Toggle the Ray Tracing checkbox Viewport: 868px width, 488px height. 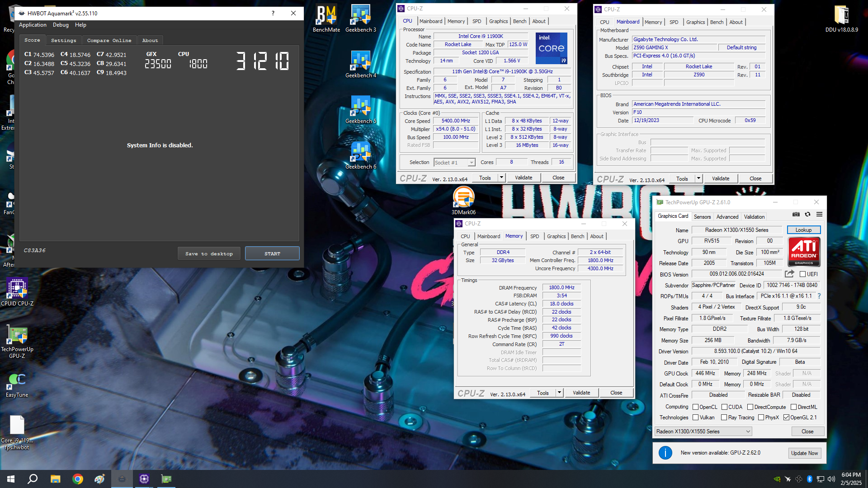724,418
